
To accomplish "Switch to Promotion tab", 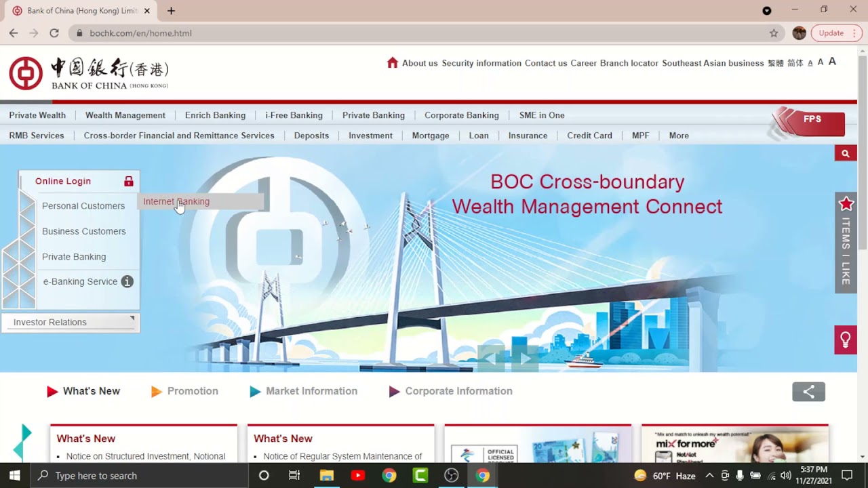I will [x=184, y=391].
